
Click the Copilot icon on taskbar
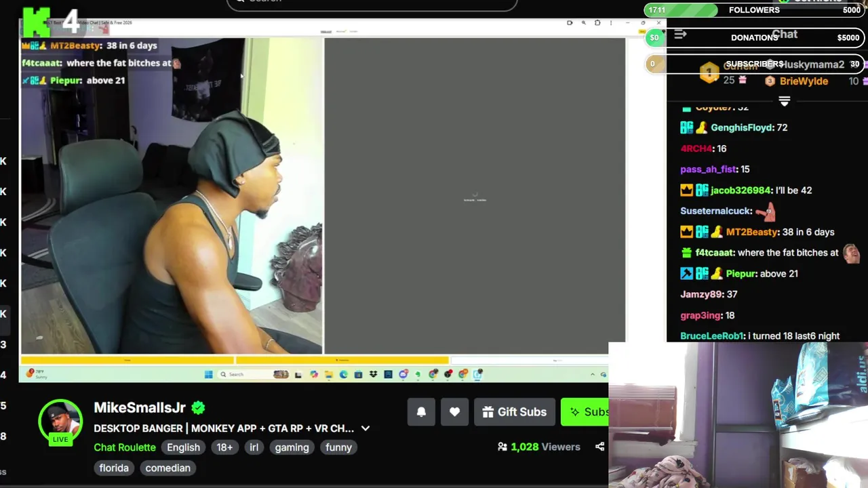[314, 374]
